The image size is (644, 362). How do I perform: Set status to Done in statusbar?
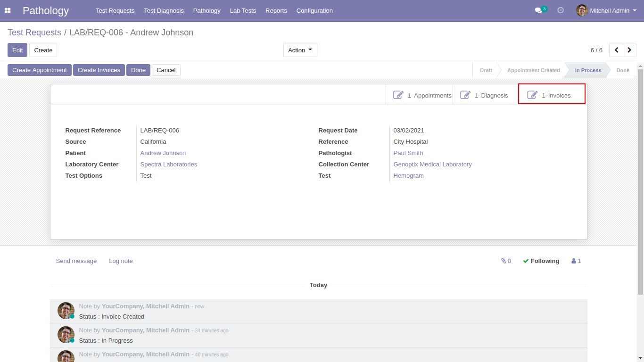pyautogui.click(x=622, y=70)
